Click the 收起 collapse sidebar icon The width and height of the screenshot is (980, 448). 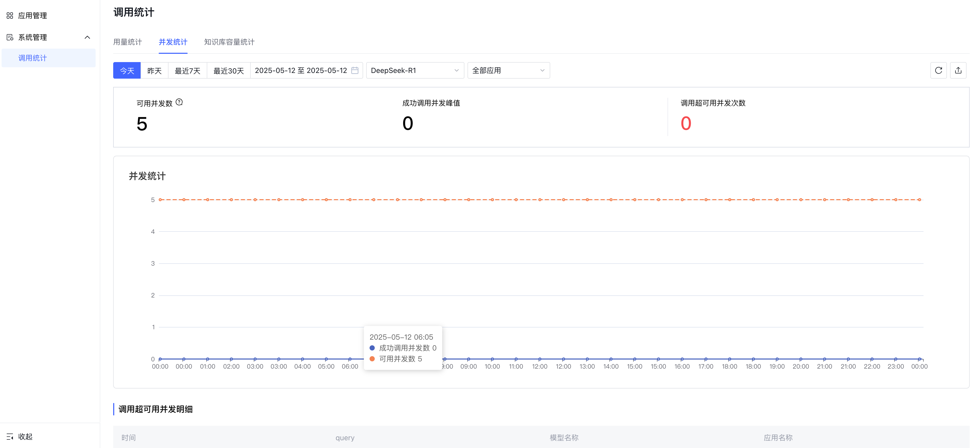coord(10,437)
